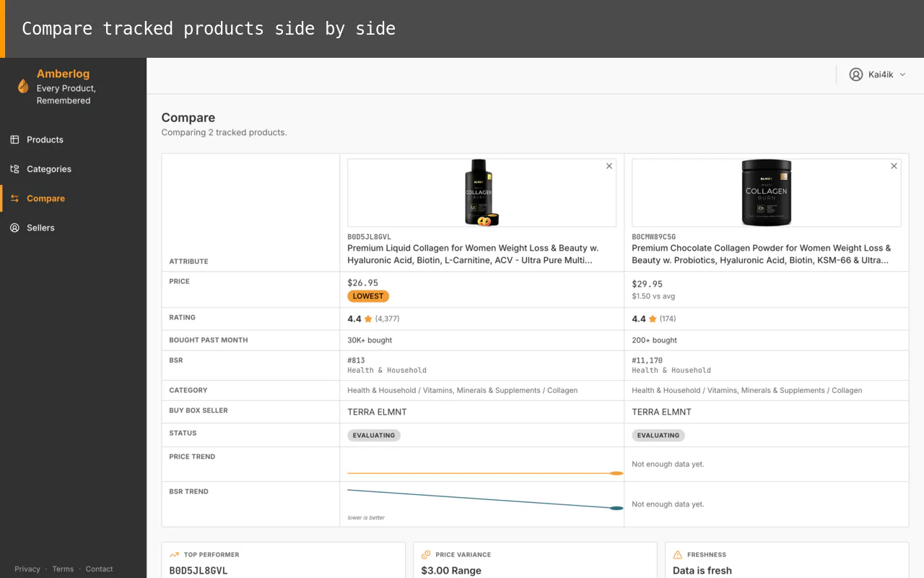Open the Contact link in the footer
This screenshot has height=578, width=924.
click(99, 569)
